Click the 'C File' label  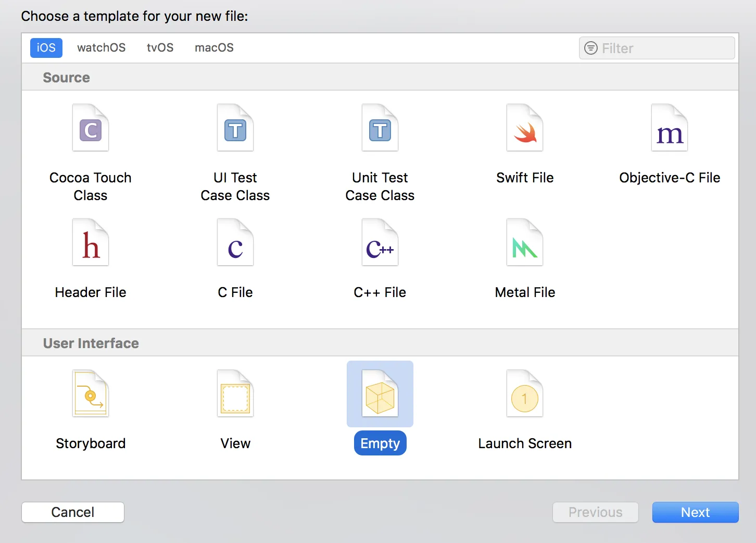click(235, 292)
